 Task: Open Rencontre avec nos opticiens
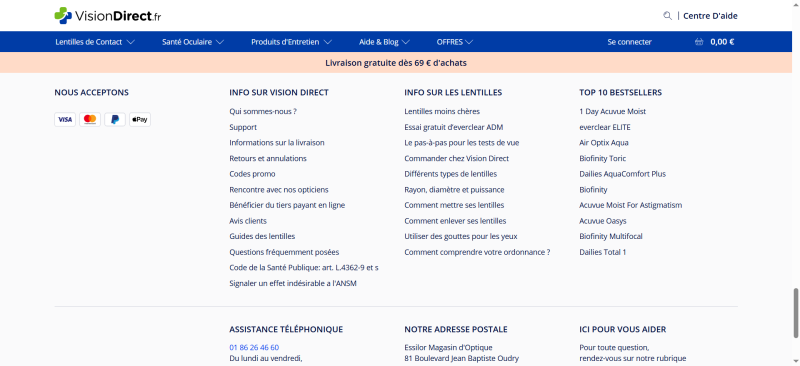point(279,189)
